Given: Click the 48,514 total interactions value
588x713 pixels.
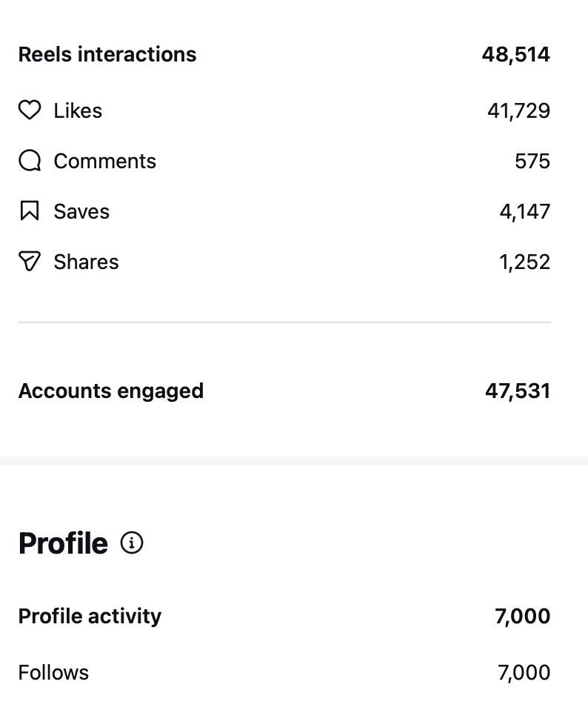Looking at the screenshot, I should [x=515, y=53].
